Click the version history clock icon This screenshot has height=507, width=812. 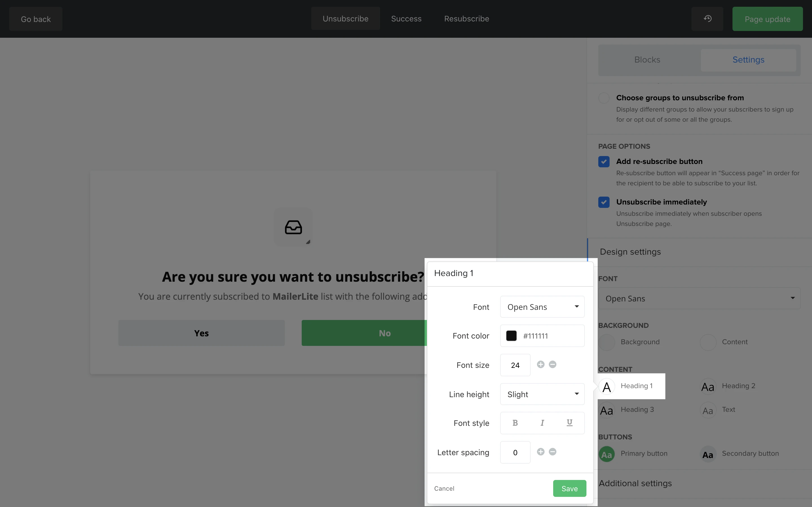(x=707, y=19)
